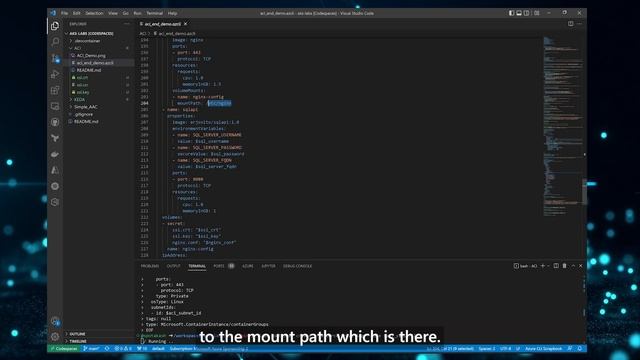Open the Explorer view in activity bar
The width and height of the screenshot is (640, 360).
[55, 26]
